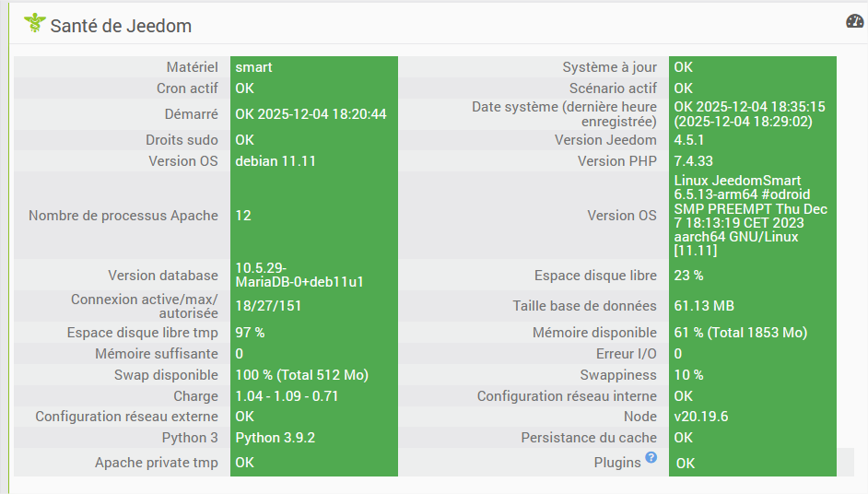Click the Linux JeedomSmart kernel version text
This screenshot has height=494, width=868.
tap(750, 216)
